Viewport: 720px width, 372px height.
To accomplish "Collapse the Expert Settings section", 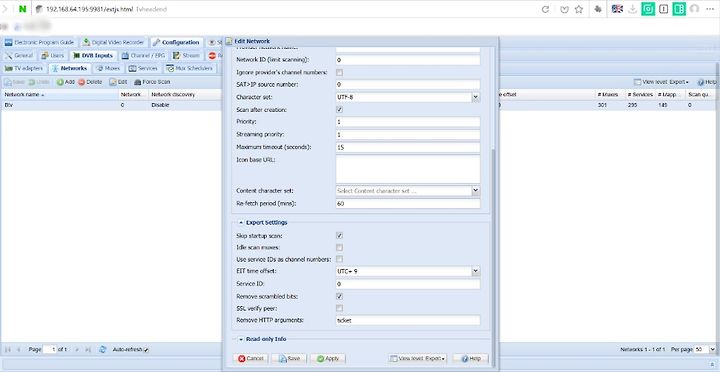I will tap(241, 223).
